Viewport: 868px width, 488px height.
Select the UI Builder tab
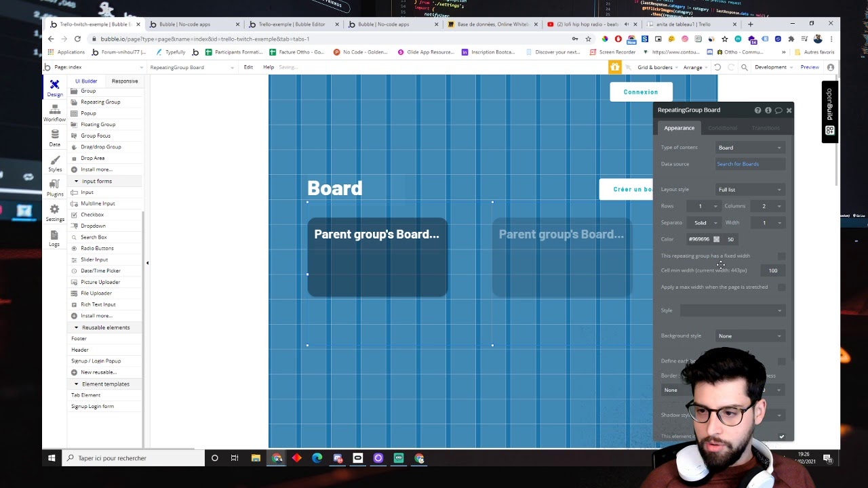[86, 81]
